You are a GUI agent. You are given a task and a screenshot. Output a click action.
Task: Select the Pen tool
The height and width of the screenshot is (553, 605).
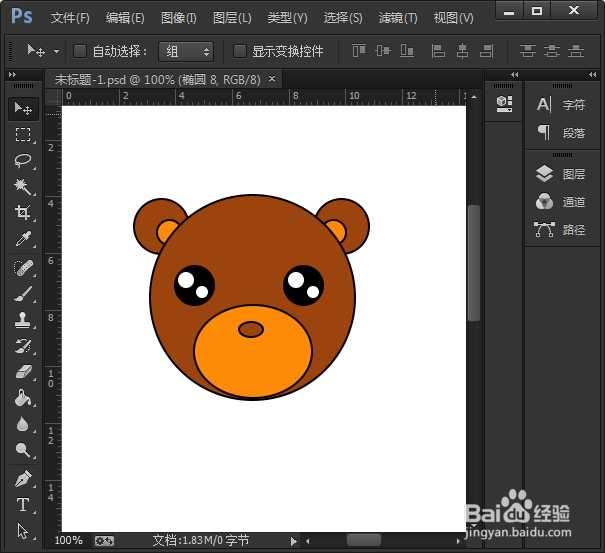click(x=23, y=478)
